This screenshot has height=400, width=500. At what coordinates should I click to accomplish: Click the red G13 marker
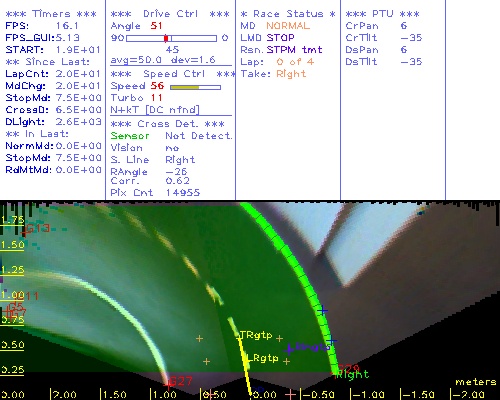tap(38, 228)
